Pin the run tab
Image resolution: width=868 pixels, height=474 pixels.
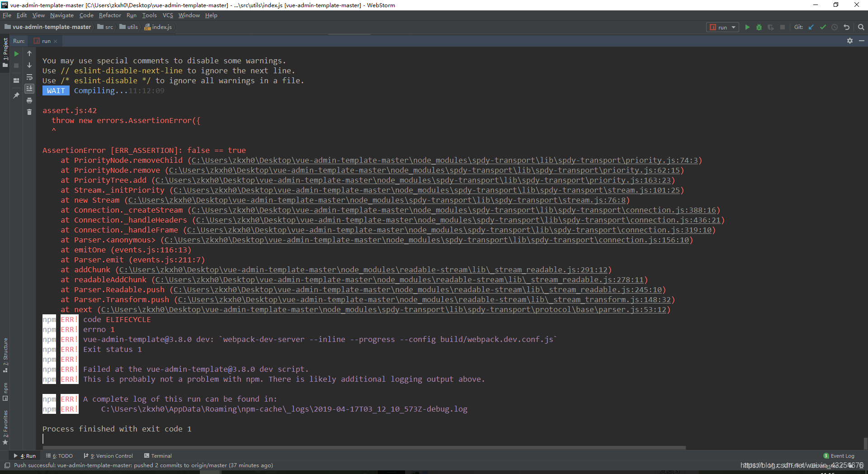coord(16,95)
